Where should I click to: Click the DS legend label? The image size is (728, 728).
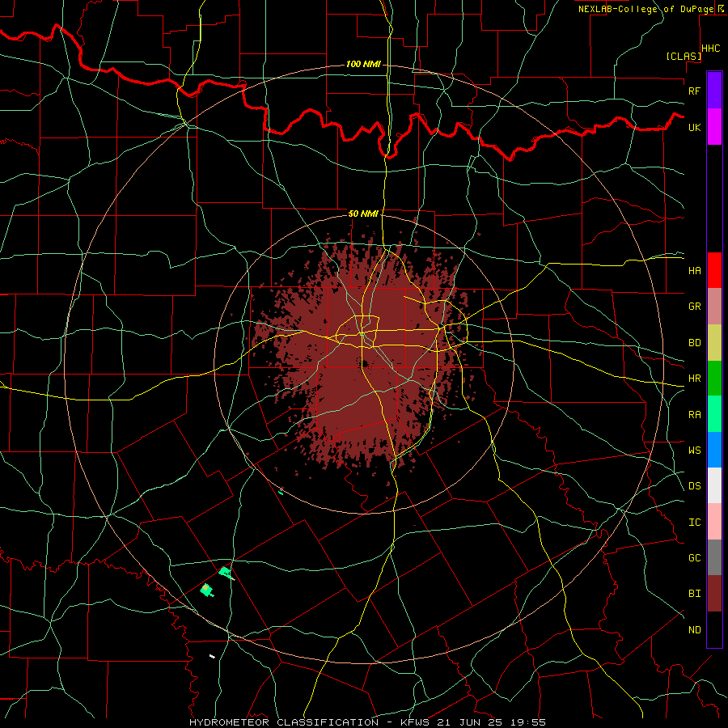[x=694, y=486]
